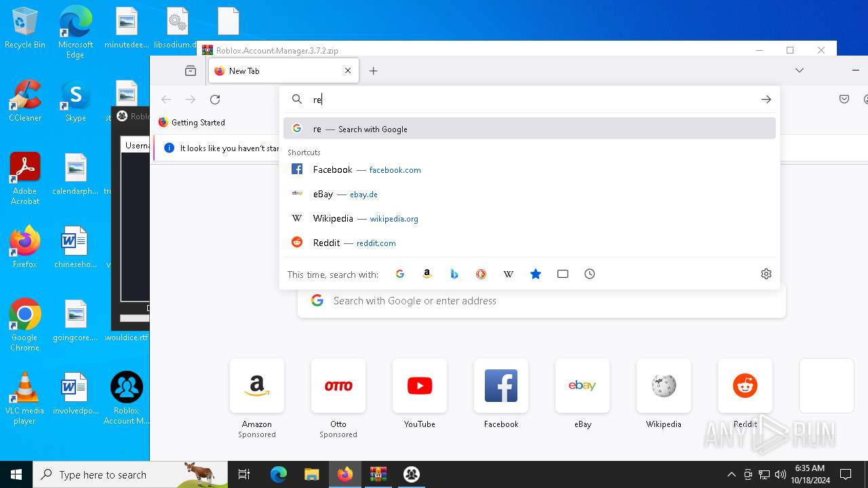This screenshot has width=868, height=488.
Task: Open Recycle Bin desktop icon
Action: [25, 28]
